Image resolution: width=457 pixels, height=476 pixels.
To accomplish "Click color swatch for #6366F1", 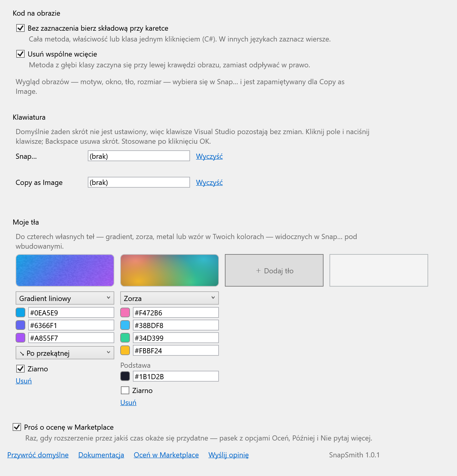I will click(20, 325).
